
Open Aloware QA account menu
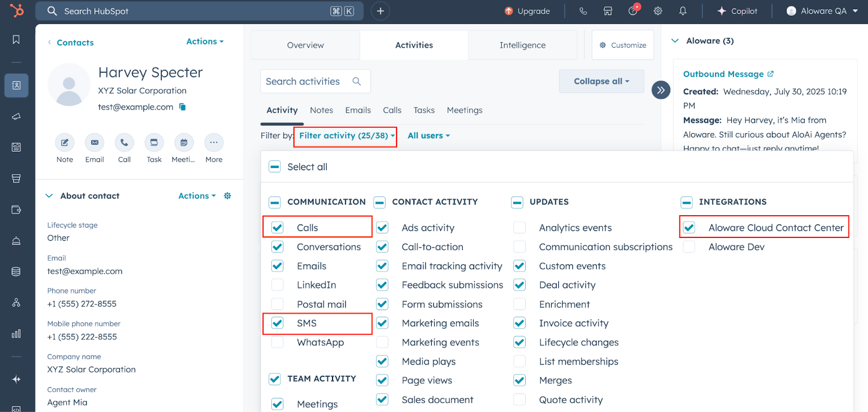tap(822, 11)
